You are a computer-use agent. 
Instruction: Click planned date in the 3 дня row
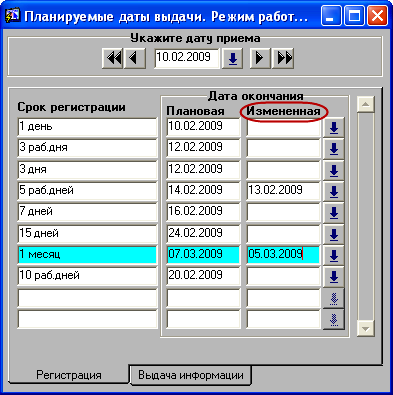tap(203, 169)
